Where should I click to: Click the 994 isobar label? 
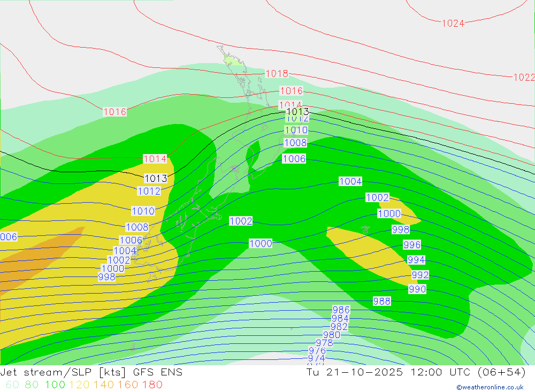click(x=416, y=260)
